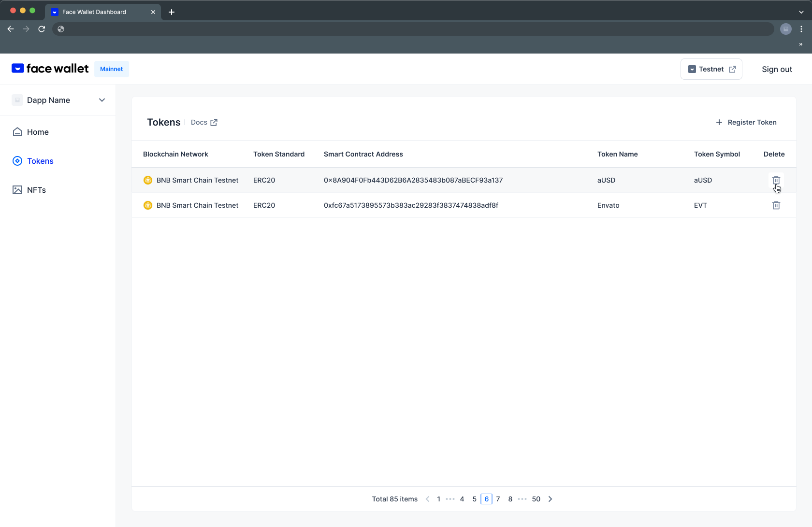The height and width of the screenshot is (527, 812).
Task: Click the Blockchain Network column header
Action: (175, 154)
